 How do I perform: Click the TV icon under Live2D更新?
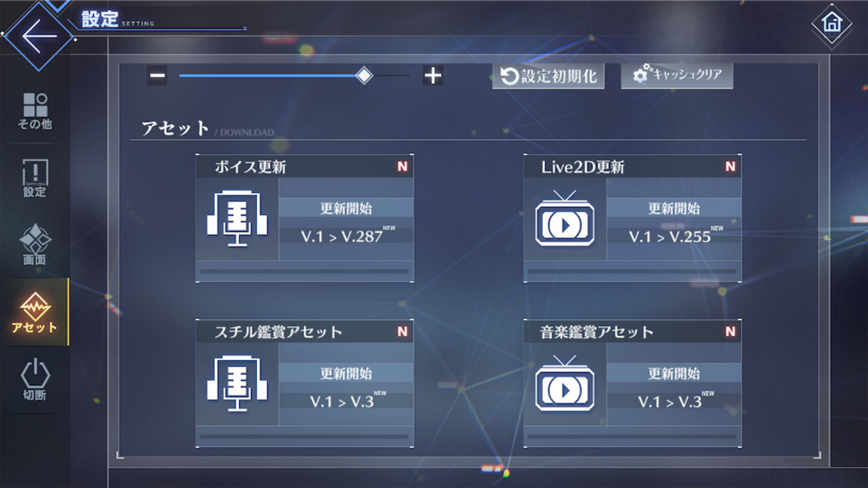tap(565, 218)
